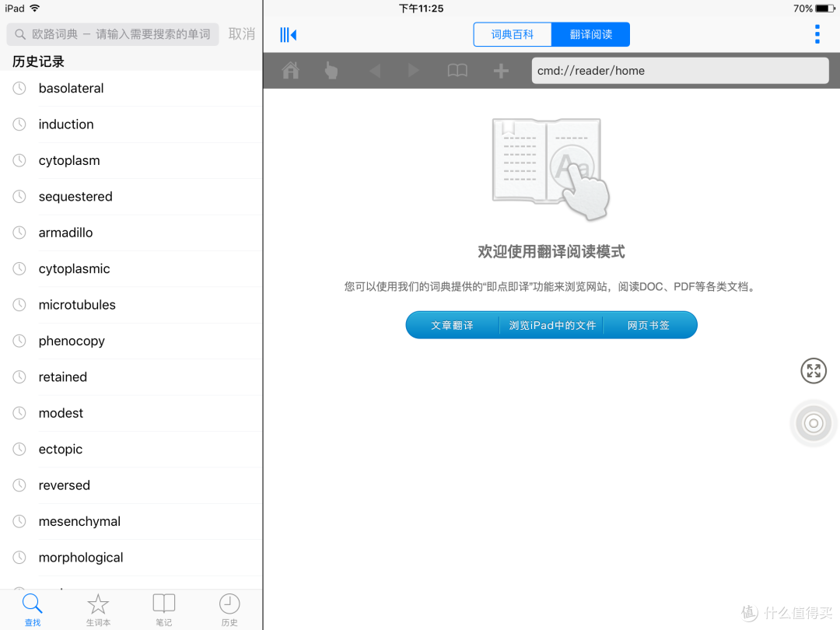Viewport: 840px width, 630px height.
Task: Select history word morphological
Action: click(x=131, y=558)
